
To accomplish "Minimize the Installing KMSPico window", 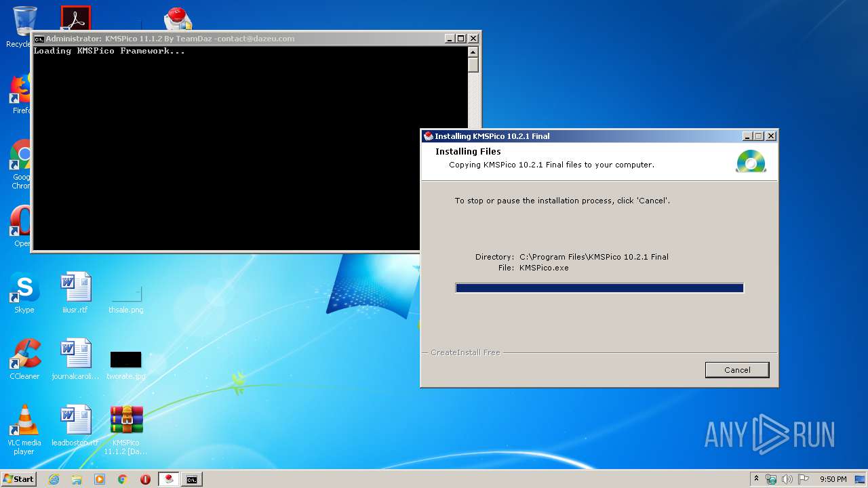I will 747,136.
